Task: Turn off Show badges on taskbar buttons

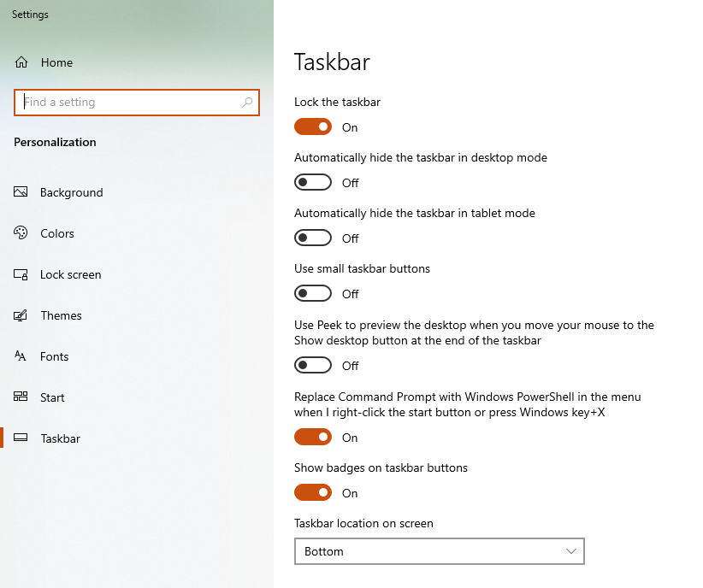Action: tap(313, 492)
